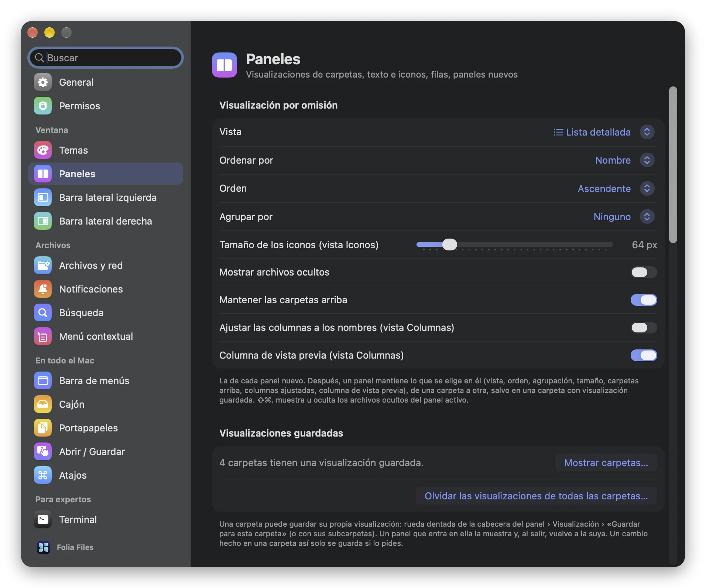The height and width of the screenshot is (588, 706).
Task: Click the Folia Files app icon
Action: coord(44,547)
